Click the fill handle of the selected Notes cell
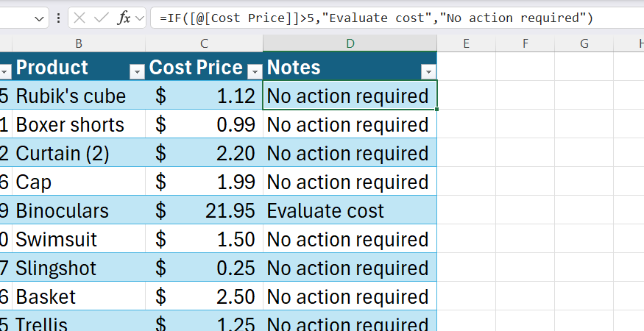644x331 pixels. (436, 110)
